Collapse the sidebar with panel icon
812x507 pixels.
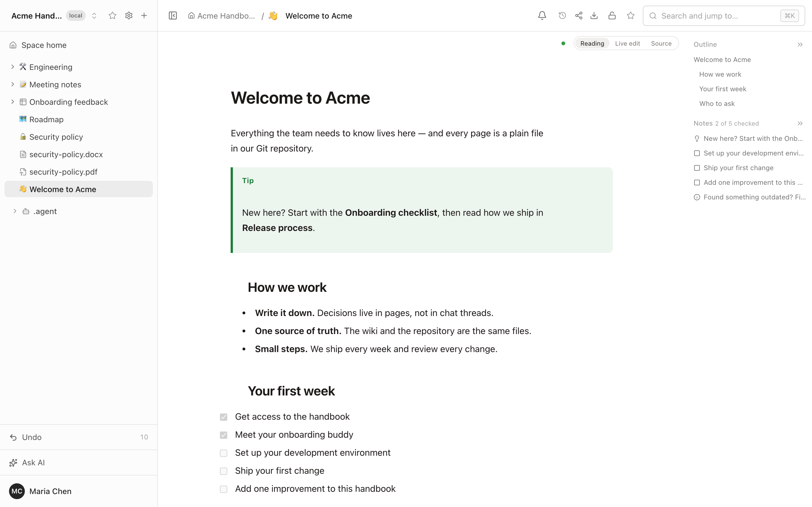173,16
